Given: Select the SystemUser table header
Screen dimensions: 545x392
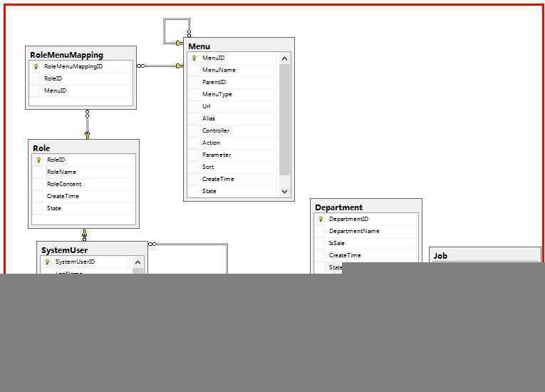Looking at the screenshot, I should pyautogui.click(x=92, y=249).
